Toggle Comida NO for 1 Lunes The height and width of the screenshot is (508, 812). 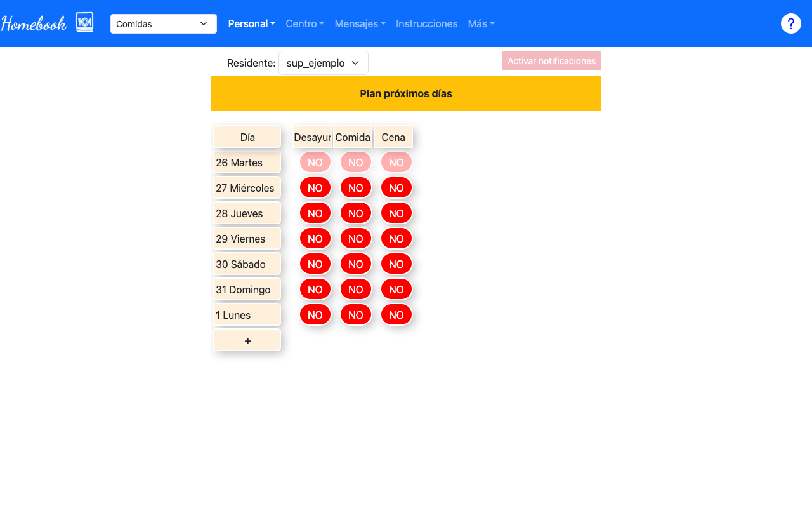(356, 315)
